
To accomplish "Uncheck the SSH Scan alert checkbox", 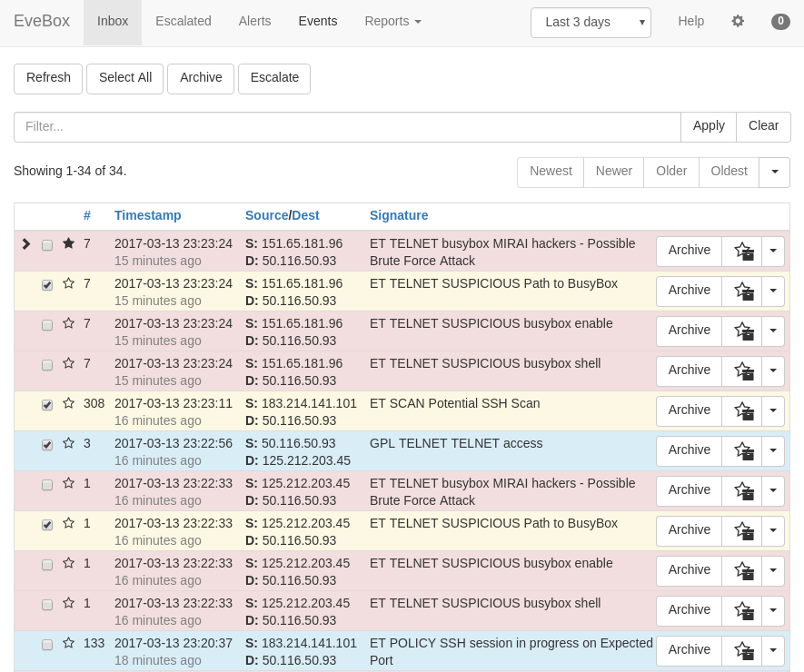I will (47, 405).
